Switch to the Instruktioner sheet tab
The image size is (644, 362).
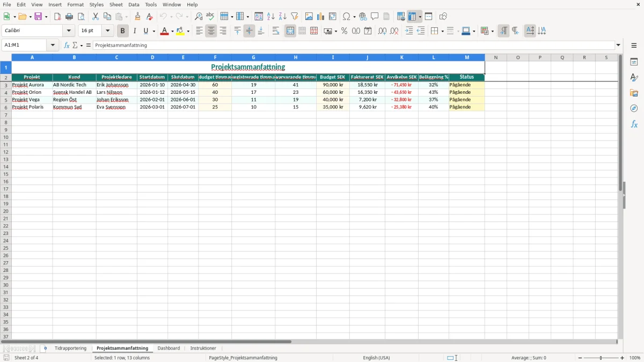[203, 349]
